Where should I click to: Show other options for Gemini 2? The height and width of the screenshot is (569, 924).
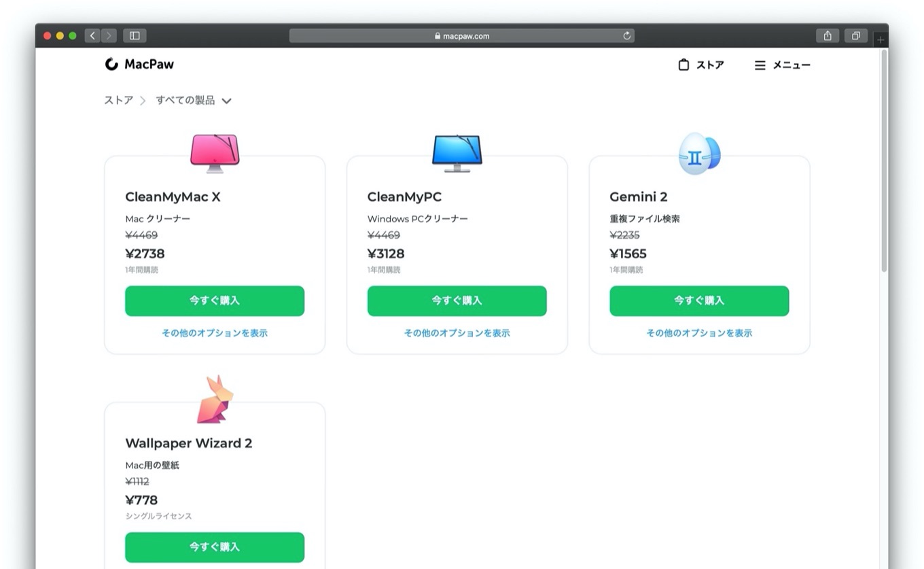699,333
